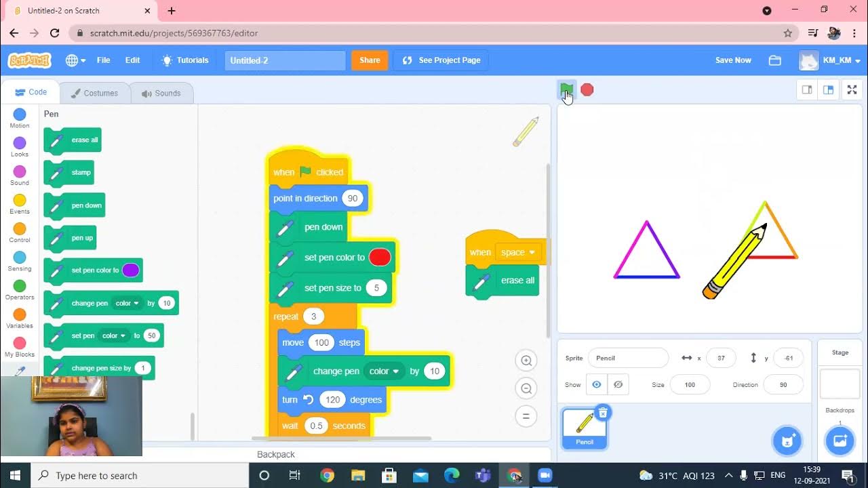
Task: Bookmark this page with the star icon
Action: click(x=787, y=33)
